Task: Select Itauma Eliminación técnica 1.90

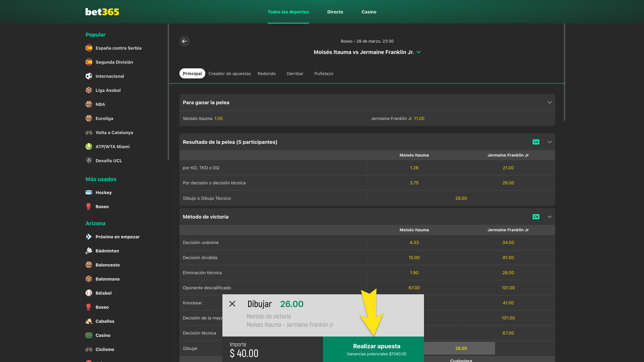Action: click(414, 273)
